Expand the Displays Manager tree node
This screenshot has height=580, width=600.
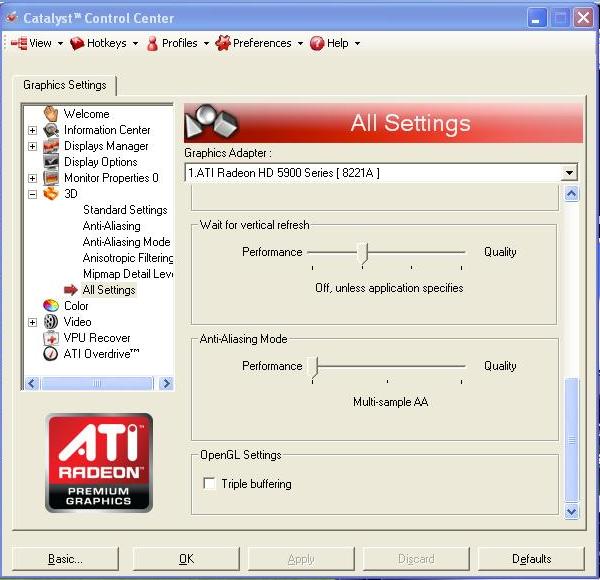tap(33, 147)
